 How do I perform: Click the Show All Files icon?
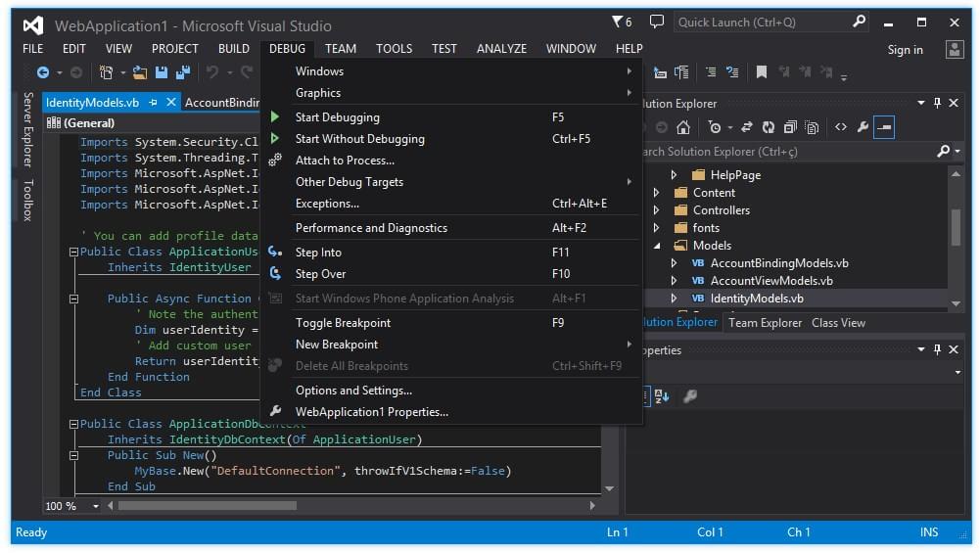point(812,127)
